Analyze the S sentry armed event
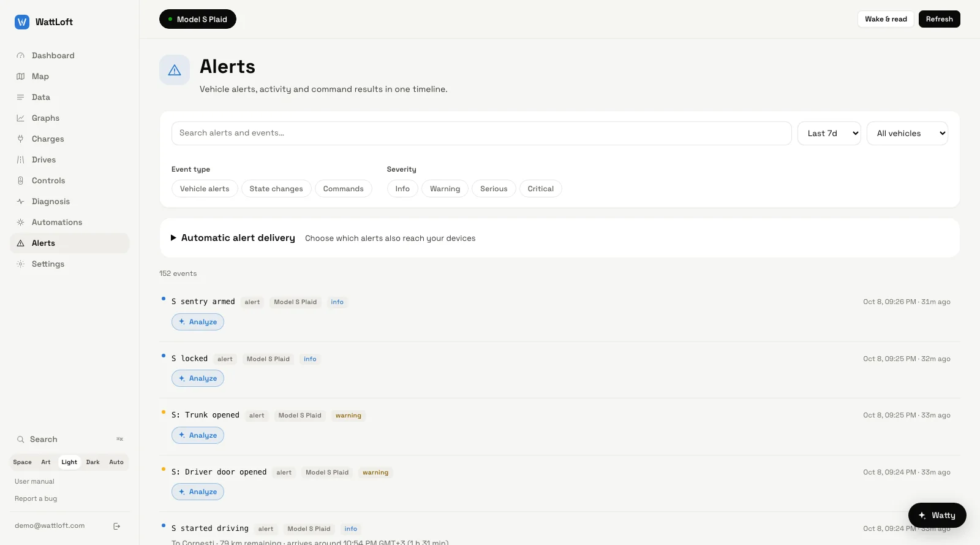This screenshot has width=980, height=545. point(198,322)
